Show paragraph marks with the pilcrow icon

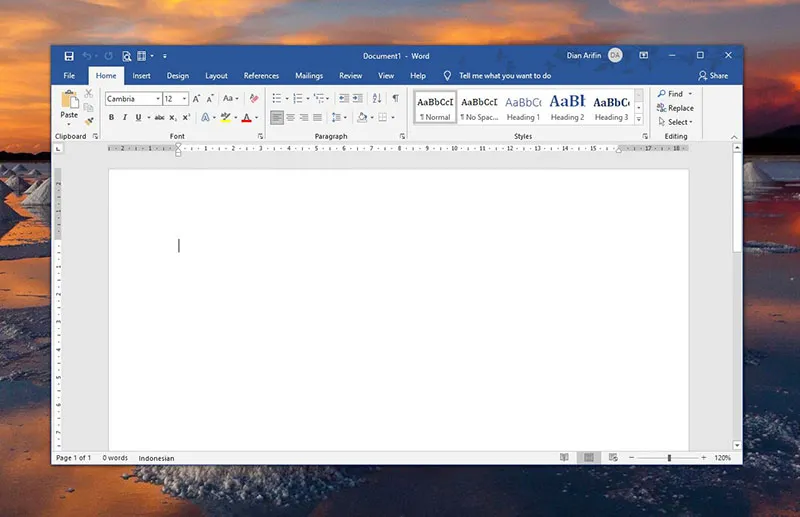point(395,99)
